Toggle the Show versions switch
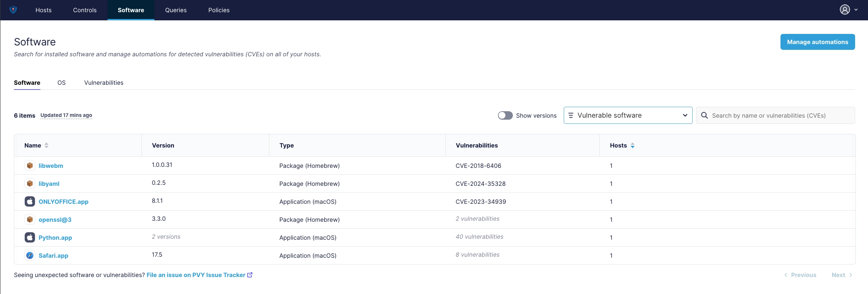Viewport: 868px width, 294px height. click(505, 115)
